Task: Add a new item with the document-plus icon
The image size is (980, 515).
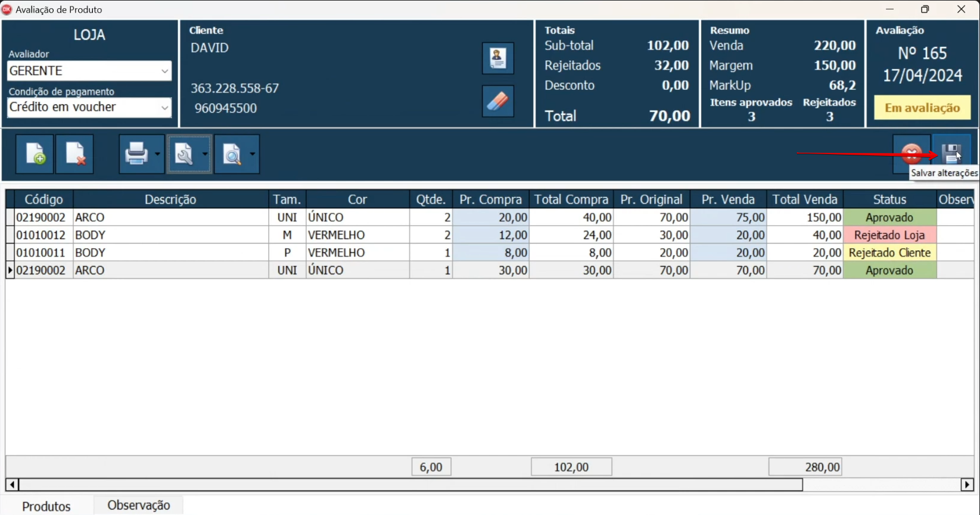Action: click(35, 154)
